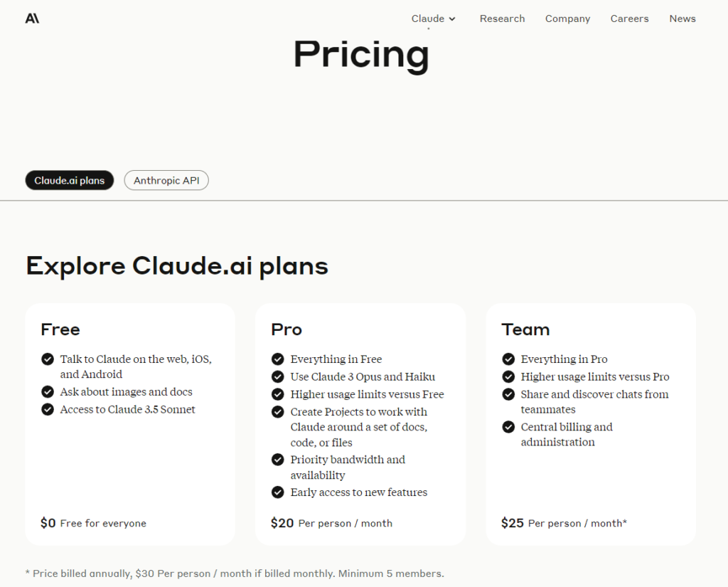Click the Anthropic logo in the header

(32, 18)
